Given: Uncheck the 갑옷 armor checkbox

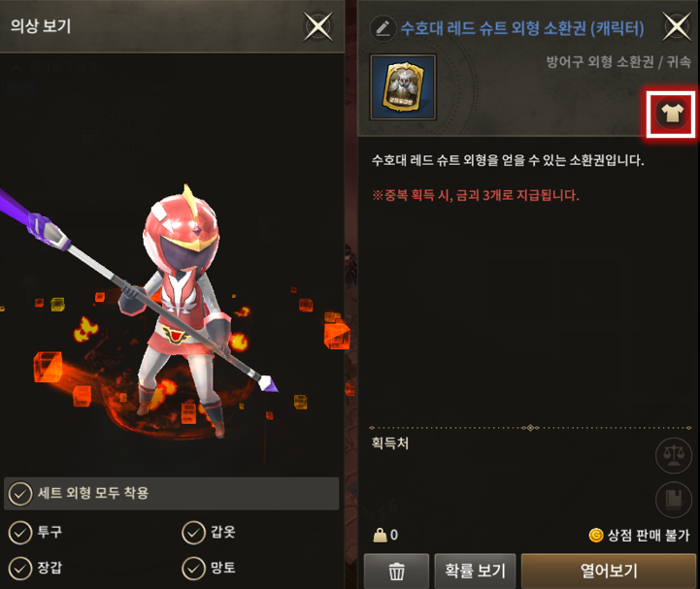Looking at the screenshot, I should (193, 533).
